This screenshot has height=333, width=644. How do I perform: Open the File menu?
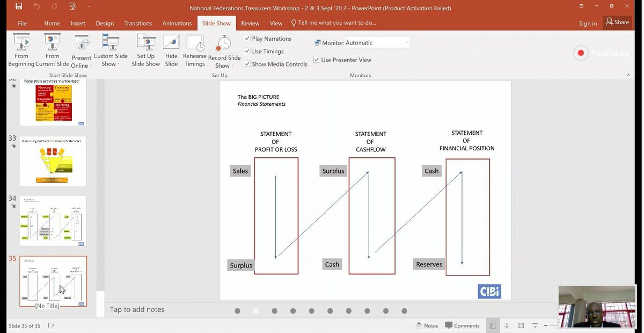[23, 23]
